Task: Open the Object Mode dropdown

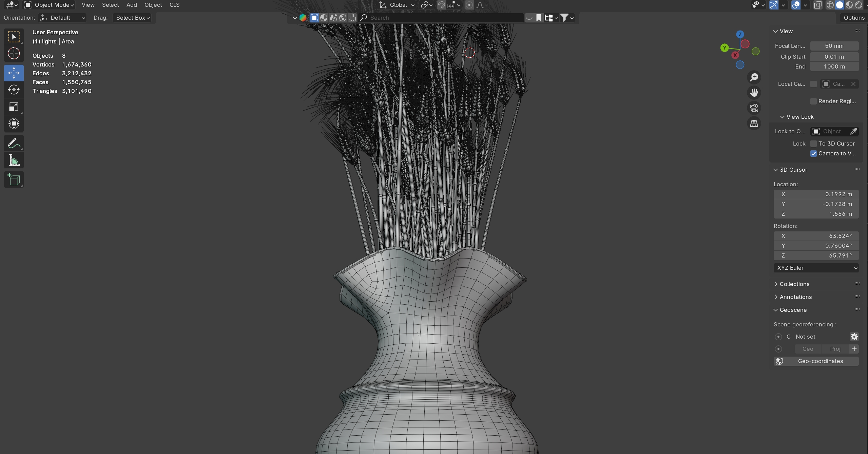Action: click(x=50, y=5)
